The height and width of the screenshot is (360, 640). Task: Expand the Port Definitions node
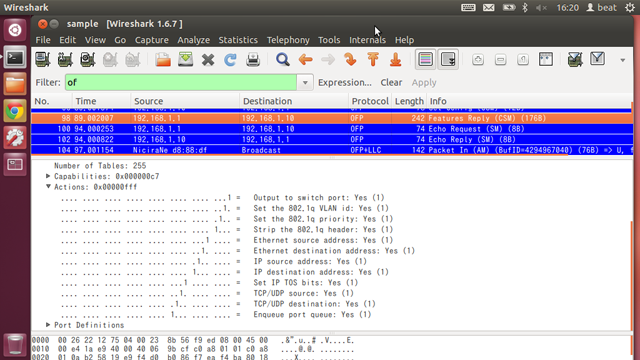[48, 324]
